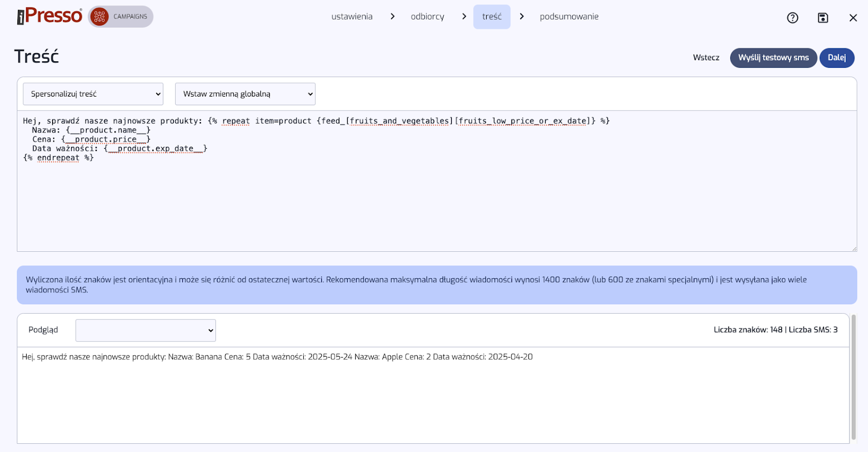This screenshot has height=452, width=868.
Task: Go to the ustawienia step
Action: click(352, 17)
